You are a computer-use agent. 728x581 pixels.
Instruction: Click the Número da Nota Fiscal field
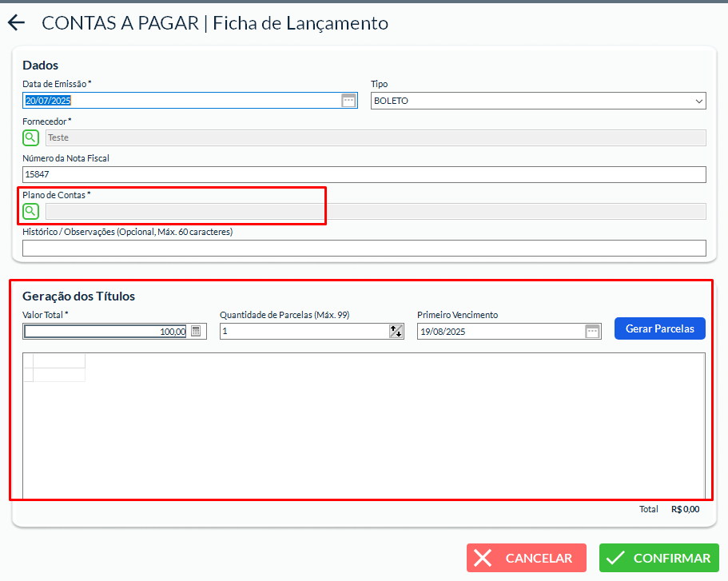pyautogui.click(x=364, y=174)
